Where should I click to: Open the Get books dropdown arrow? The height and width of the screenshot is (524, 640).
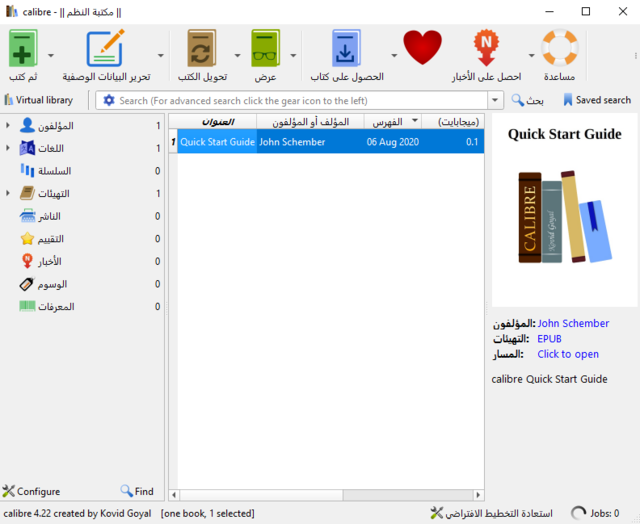394,55
